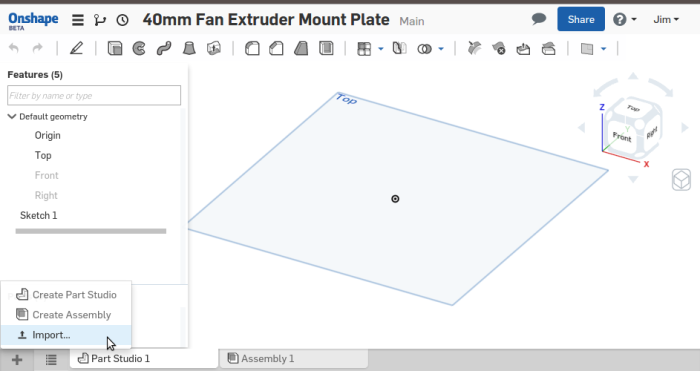This screenshot has height=371, width=700.
Task: Select the Shell tool
Action: pyautogui.click(x=326, y=48)
